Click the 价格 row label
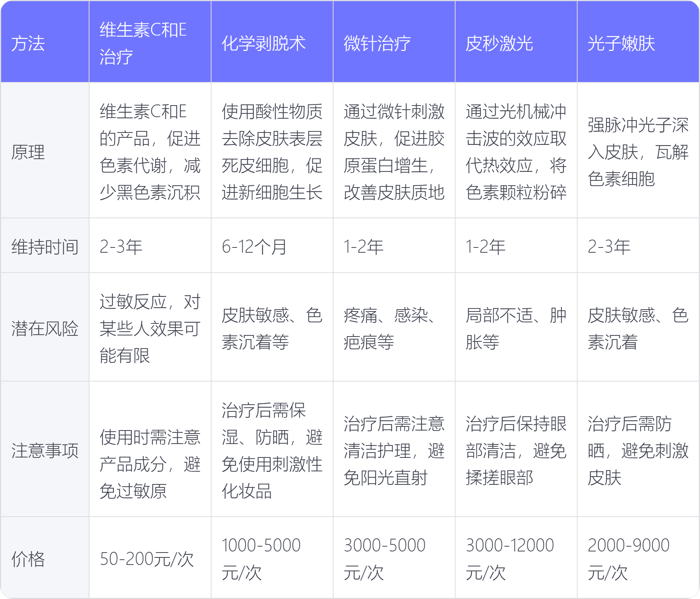This screenshot has width=700, height=599. 28,559
